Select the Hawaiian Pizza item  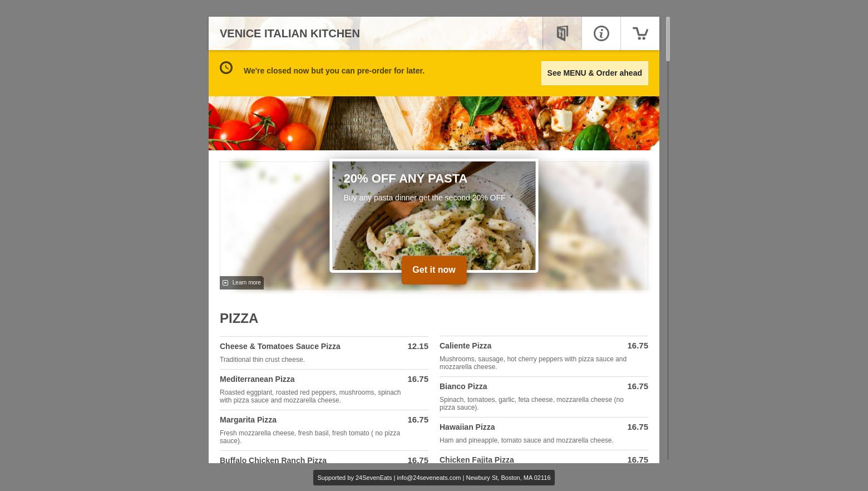(544, 434)
